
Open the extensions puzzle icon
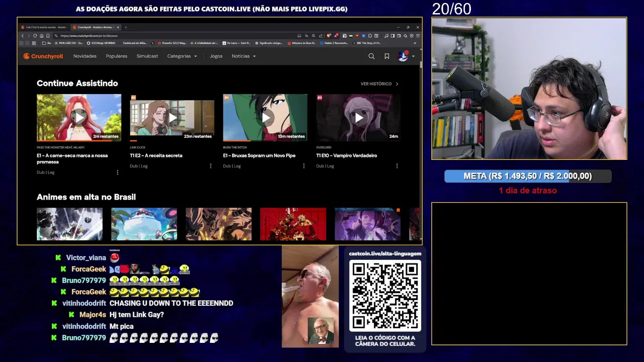[x=370, y=36]
